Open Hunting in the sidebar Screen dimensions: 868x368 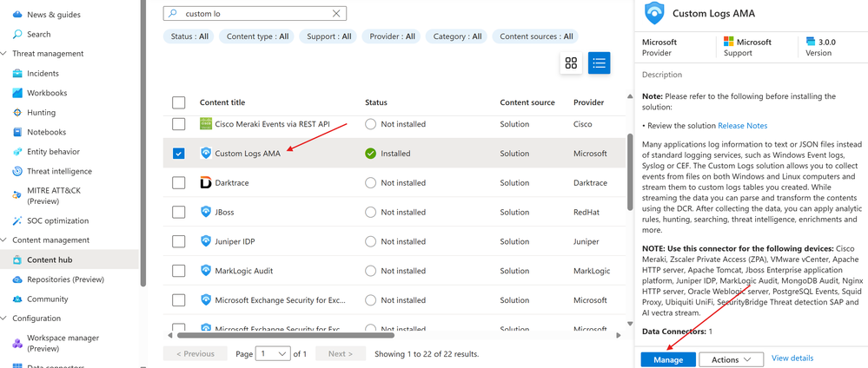coord(41,112)
